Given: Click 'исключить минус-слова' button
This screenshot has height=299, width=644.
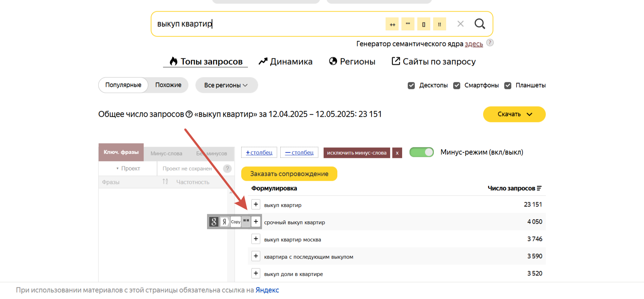Looking at the screenshot, I should (357, 153).
